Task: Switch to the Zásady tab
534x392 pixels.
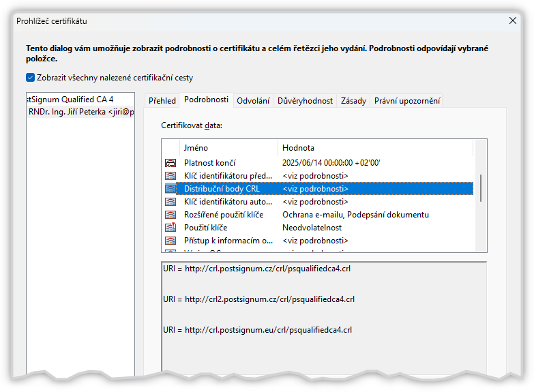Action: (353, 101)
